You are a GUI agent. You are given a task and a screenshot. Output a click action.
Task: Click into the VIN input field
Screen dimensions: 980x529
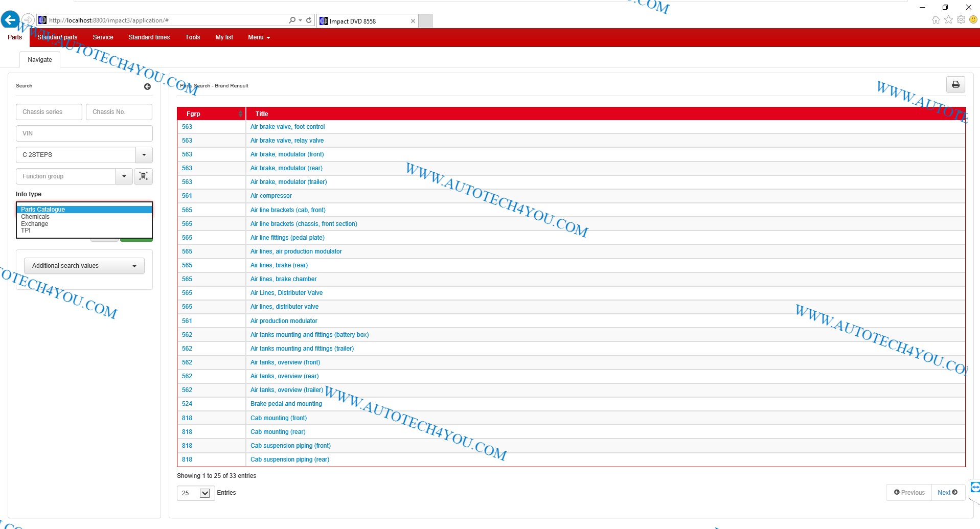[x=84, y=133]
